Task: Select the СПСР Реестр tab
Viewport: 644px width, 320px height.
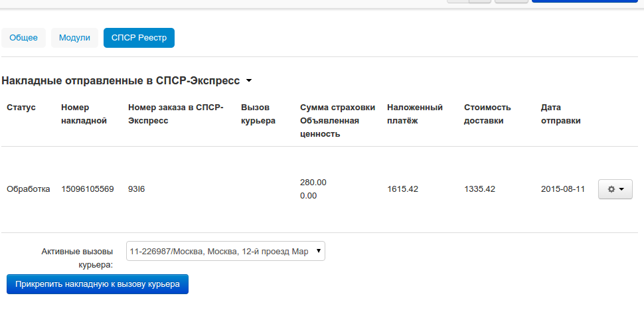Action: 139,38
